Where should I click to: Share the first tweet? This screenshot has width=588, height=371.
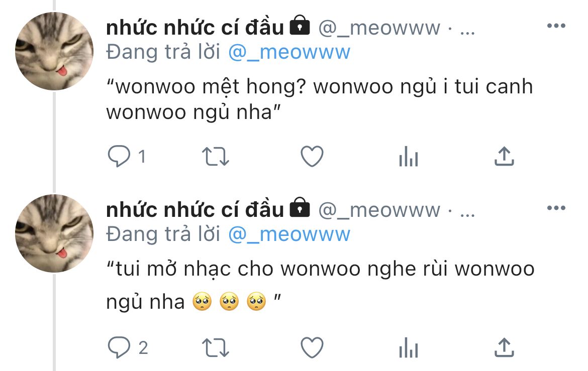coord(504,156)
